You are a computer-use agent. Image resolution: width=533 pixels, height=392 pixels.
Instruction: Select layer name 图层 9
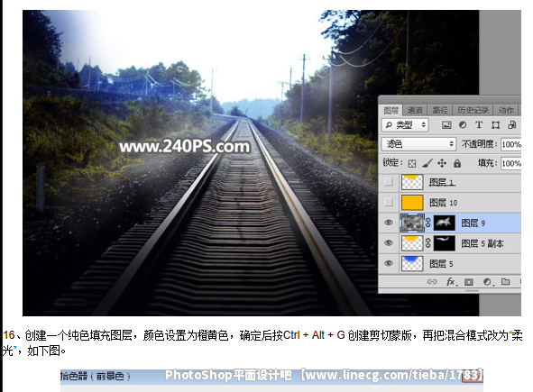(x=473, y=223)
